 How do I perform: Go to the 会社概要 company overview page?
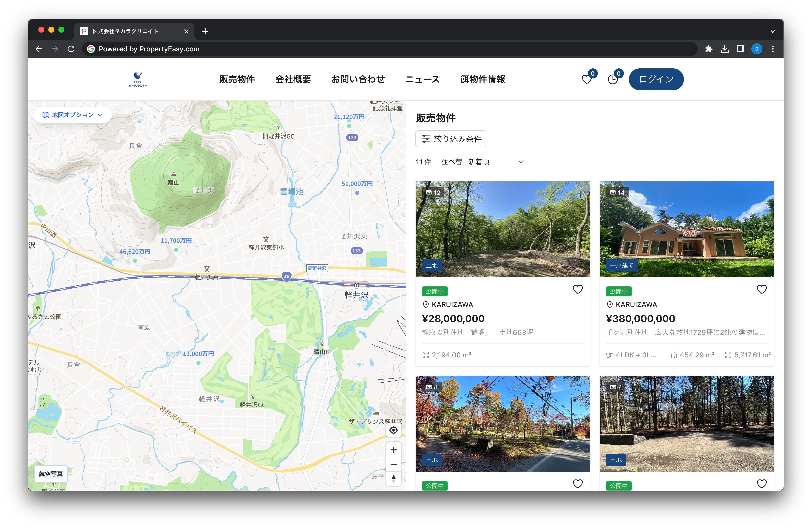point(293,79)
